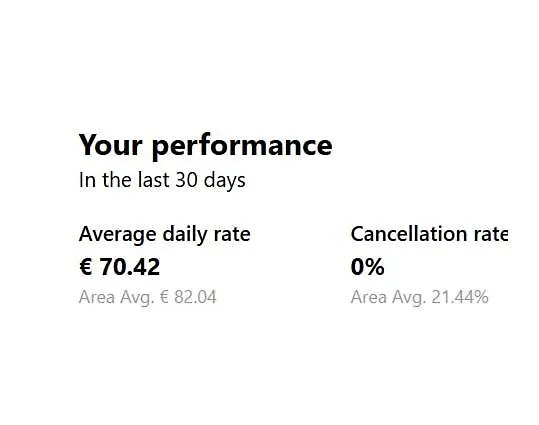Click the grey euro symbol before 82.04
The image size is (539, 425).
pyautogui.click(x=165, y=297)
